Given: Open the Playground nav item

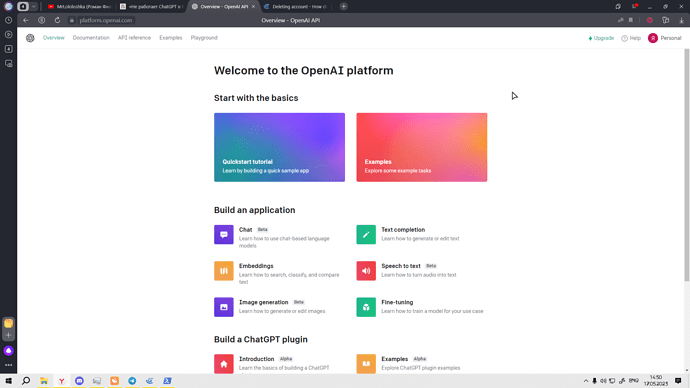Looking at the screenshot, I should 204,38.
